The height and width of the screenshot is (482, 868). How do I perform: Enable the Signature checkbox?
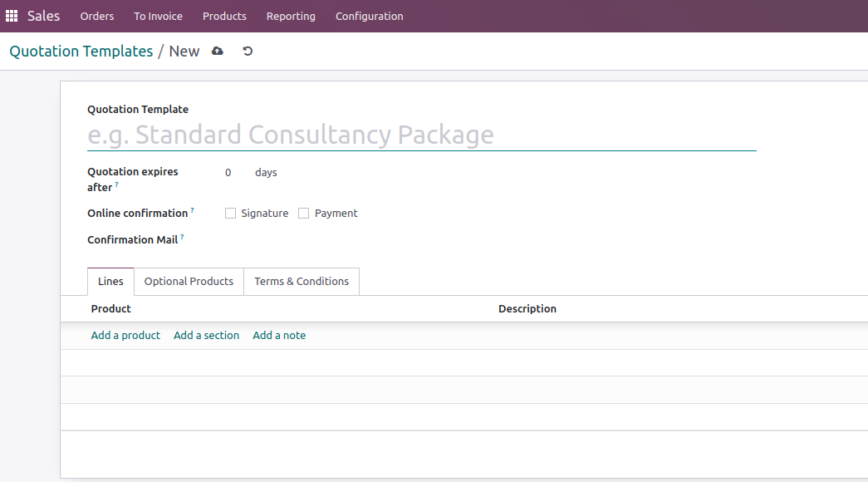(x=230, y=214)
